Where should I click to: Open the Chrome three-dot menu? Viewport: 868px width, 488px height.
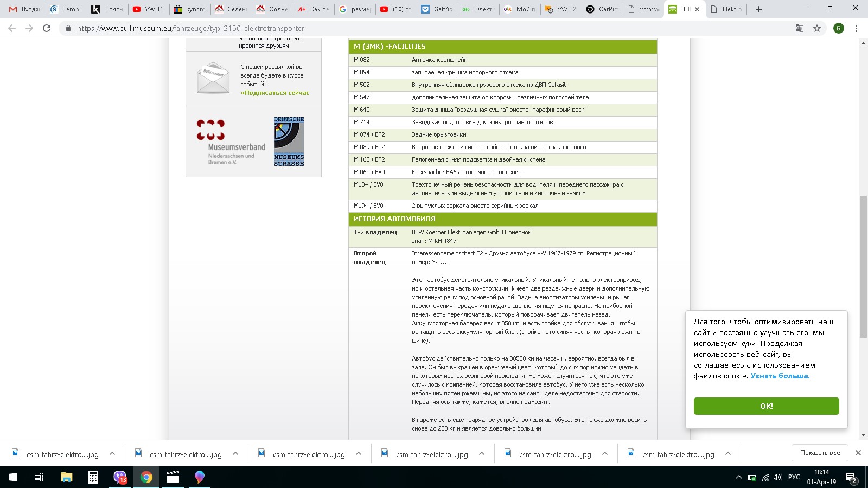[x=856, y=28]
